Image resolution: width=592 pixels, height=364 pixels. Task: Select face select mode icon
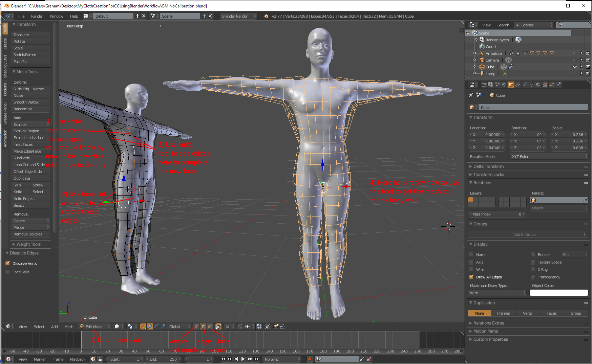tap(210, 326)
